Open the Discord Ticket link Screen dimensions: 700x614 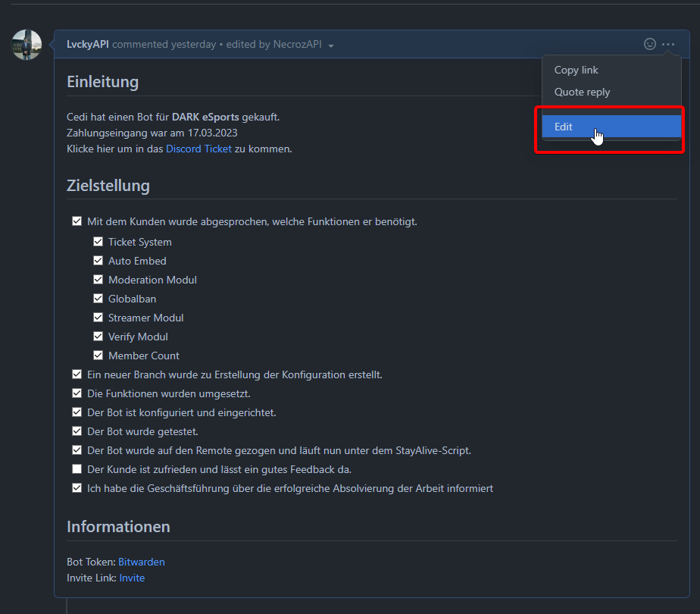(198, 149)
